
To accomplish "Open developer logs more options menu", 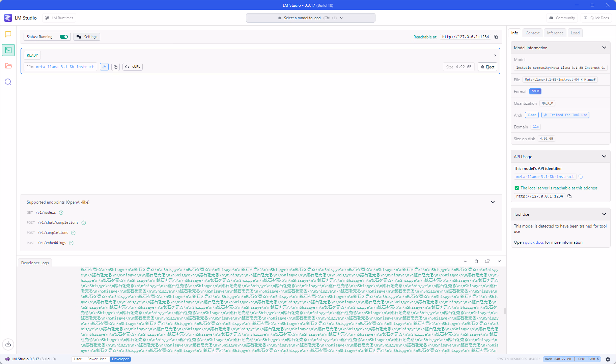I will [466, 261].
